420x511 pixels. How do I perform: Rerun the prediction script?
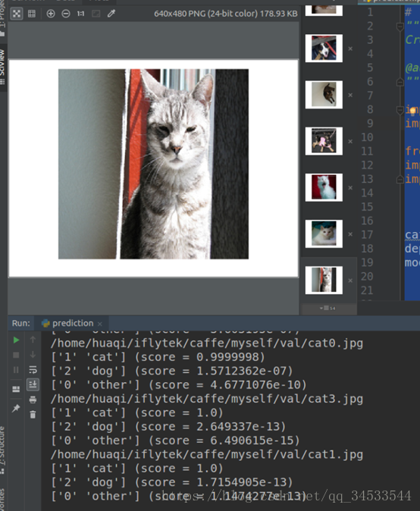coord(16,340)
